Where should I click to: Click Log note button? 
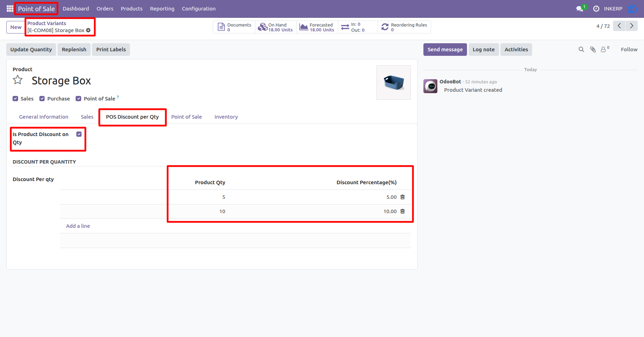click(483, 50)
